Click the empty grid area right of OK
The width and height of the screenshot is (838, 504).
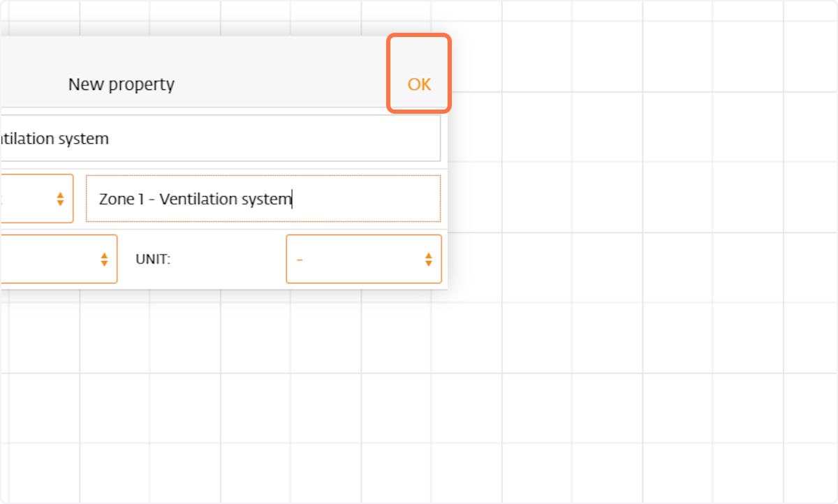point(608,57)
